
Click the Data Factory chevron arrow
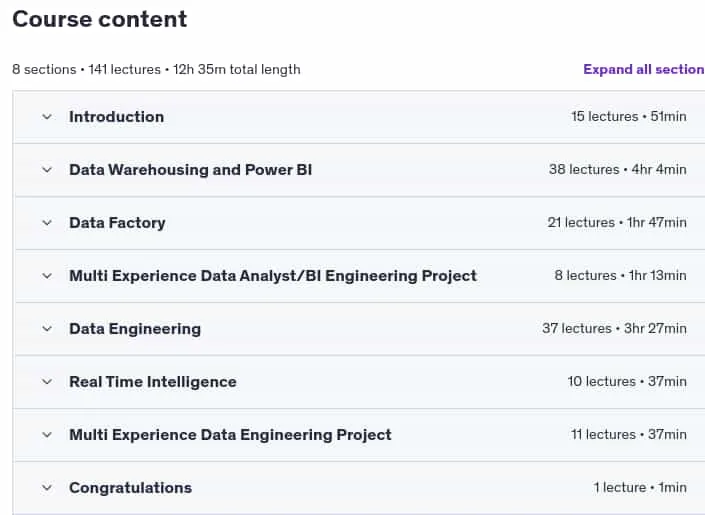pos(47,223)
